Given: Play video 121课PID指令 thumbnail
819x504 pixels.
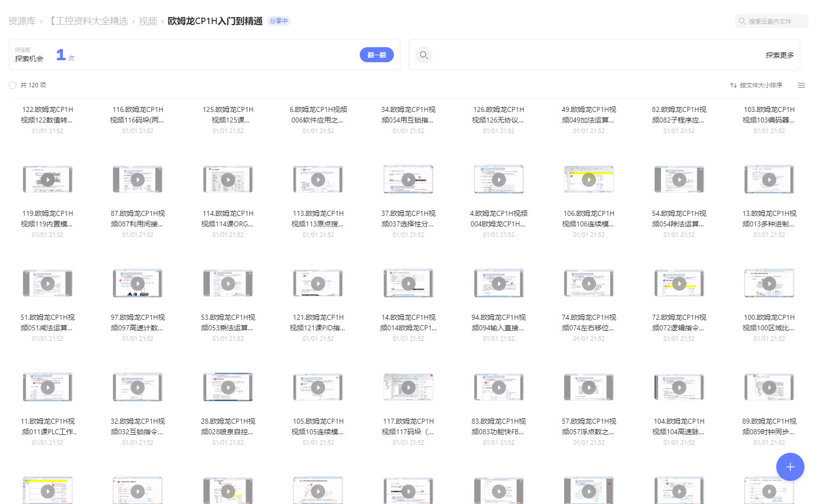Looking at the screenshot, I should 318,283.
